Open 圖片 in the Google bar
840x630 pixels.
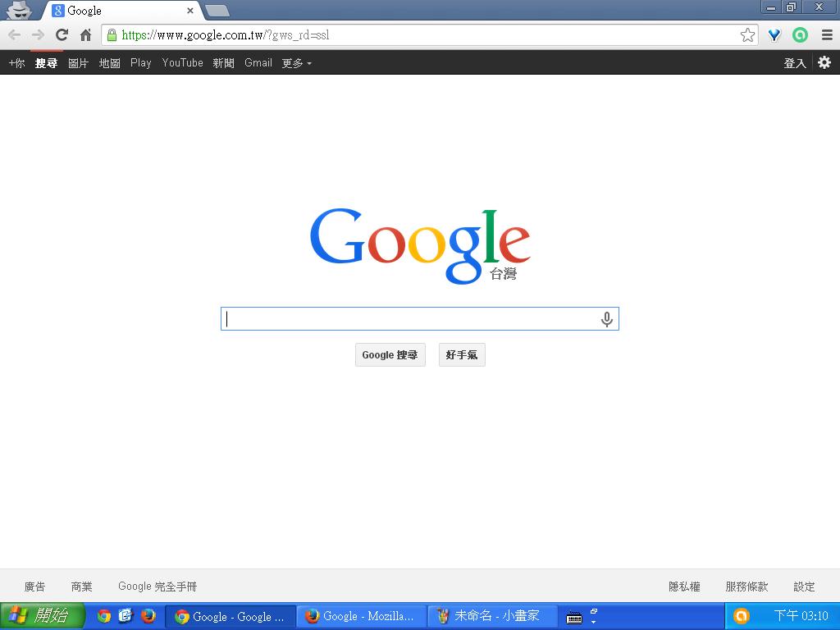click(x=78, y=63)
